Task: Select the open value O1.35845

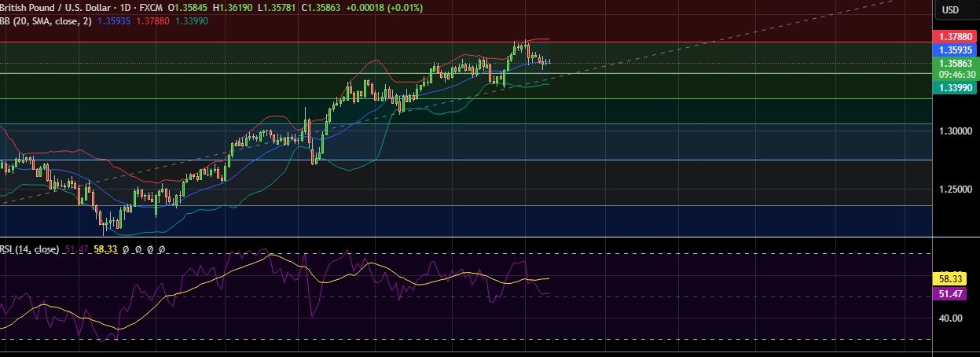Action: click(x=189, y=8)
